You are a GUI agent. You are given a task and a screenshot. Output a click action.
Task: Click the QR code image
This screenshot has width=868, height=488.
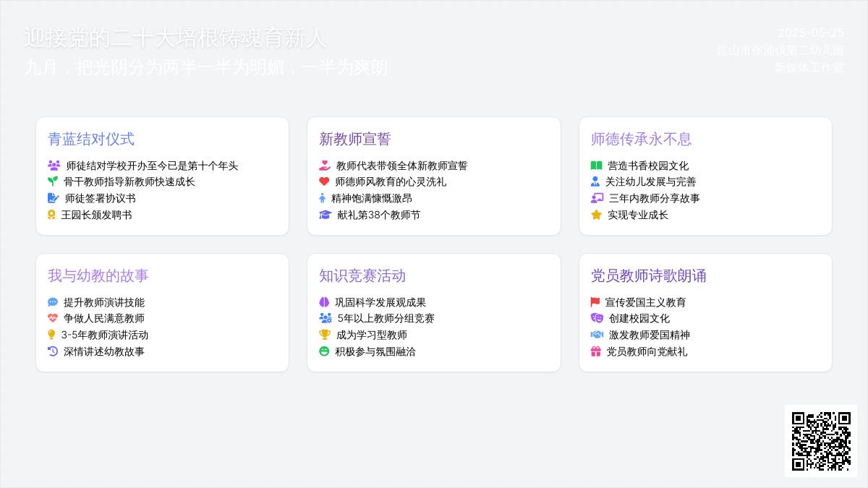point(821,441)
